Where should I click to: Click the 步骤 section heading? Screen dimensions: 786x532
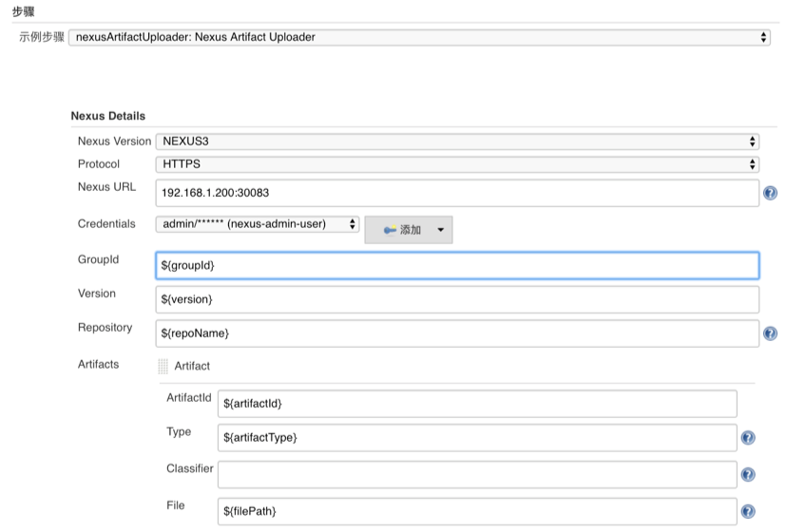pyautogui.click(x=24, y=11)
